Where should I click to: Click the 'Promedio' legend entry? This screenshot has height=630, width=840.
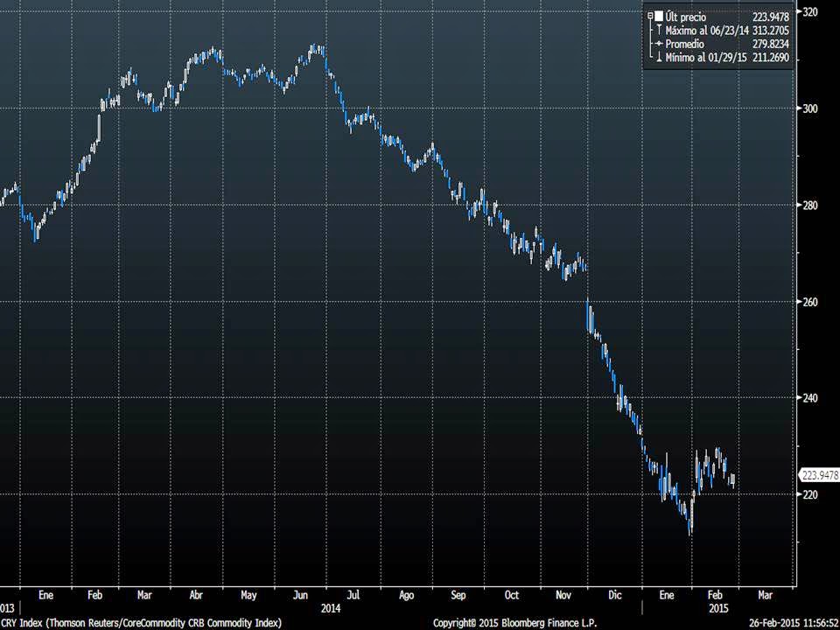click(684, 44)
